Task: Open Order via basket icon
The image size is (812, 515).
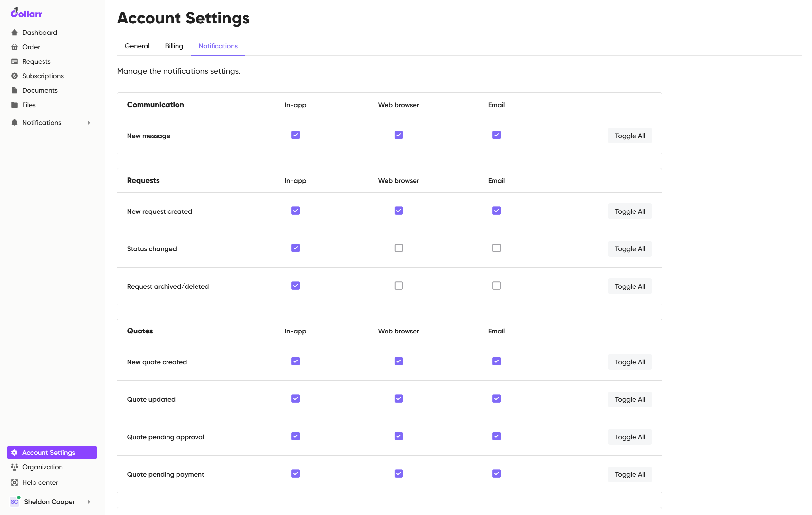Action: [x=14, y=47]
